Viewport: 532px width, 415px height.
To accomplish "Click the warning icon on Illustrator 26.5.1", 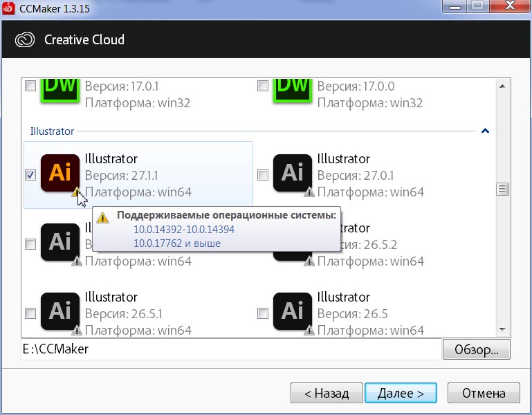I will pos(77,331).
